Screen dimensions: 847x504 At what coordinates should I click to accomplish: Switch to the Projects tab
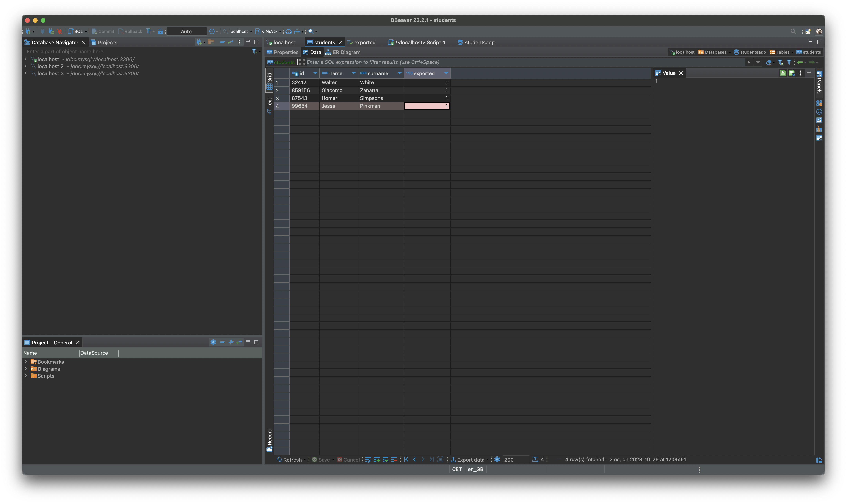point(104,43)
